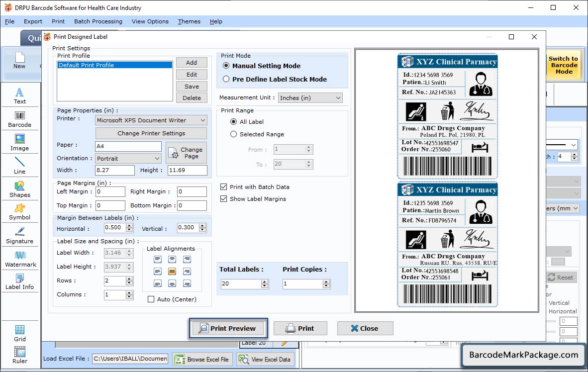
Task: Click the Change Page button
Action: pyautogui.click(x=187, y=153)
